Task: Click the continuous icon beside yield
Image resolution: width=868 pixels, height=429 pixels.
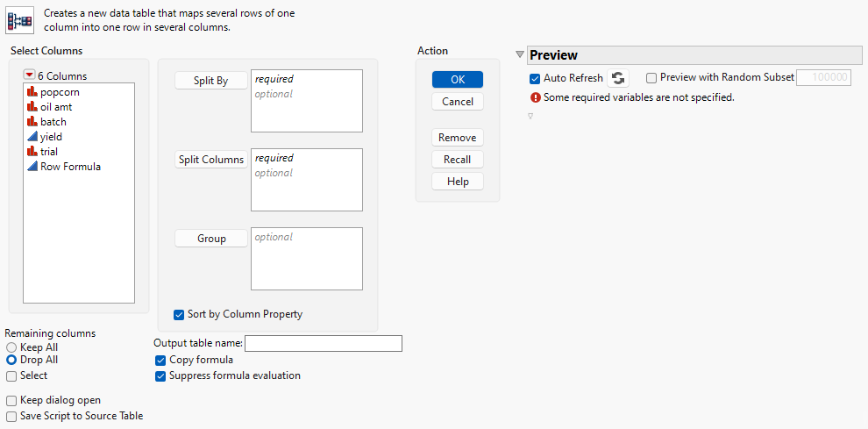Action: tap(32, 137)
